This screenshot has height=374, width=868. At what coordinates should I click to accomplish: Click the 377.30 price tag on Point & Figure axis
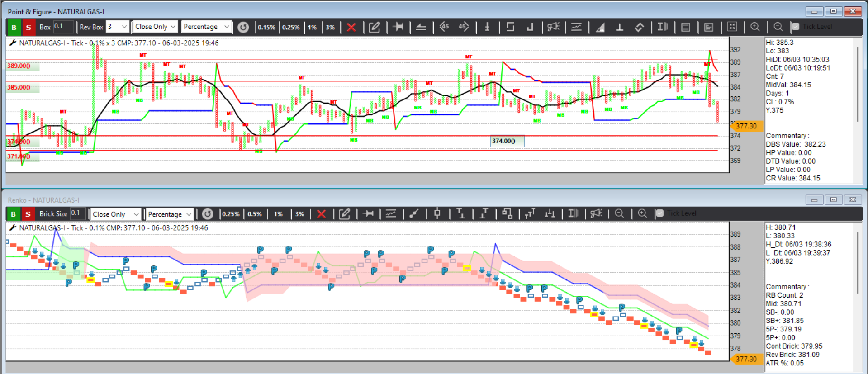(746, 126)
